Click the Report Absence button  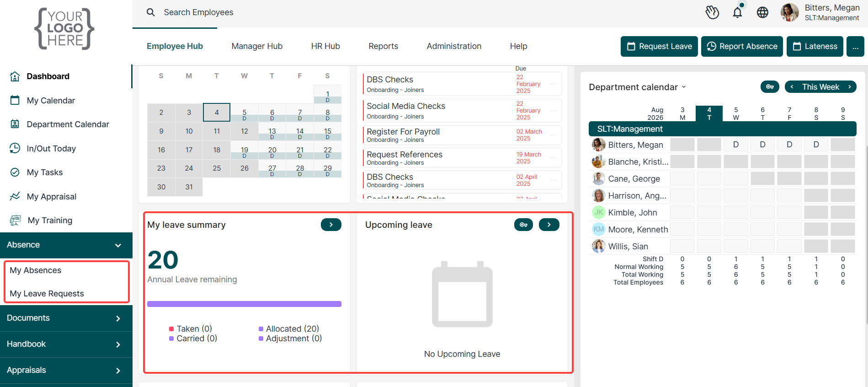(742, 46)
